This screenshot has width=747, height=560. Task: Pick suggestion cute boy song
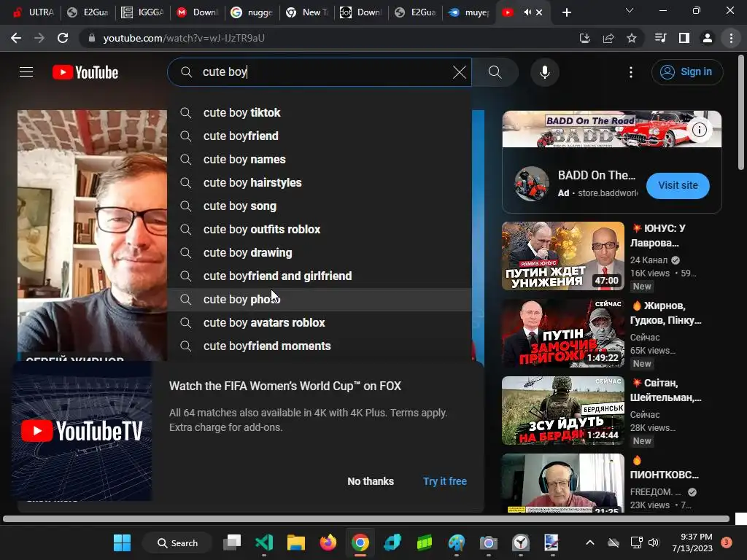point(320,206)
